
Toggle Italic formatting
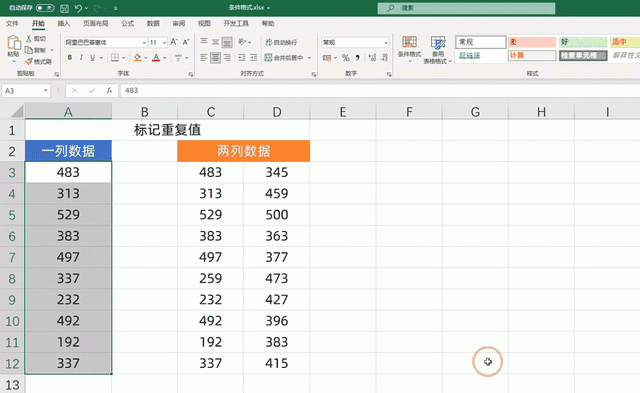click(x=81, y=58)
